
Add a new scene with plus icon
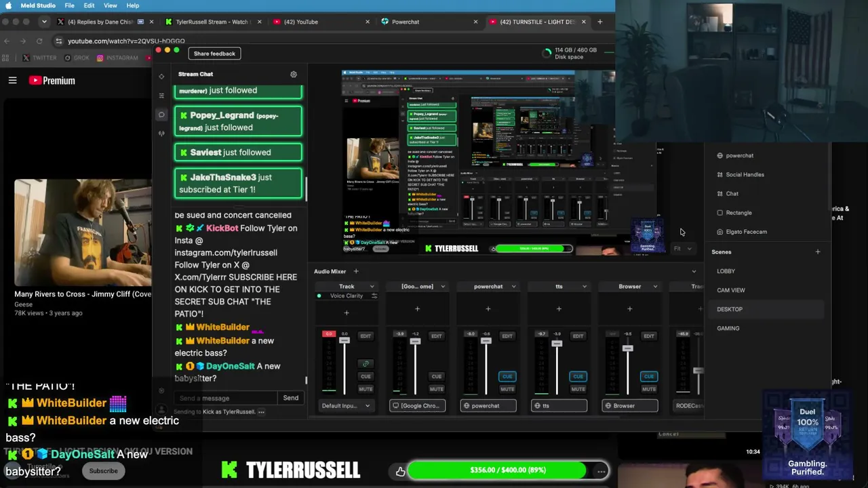(x=818, y=252)
